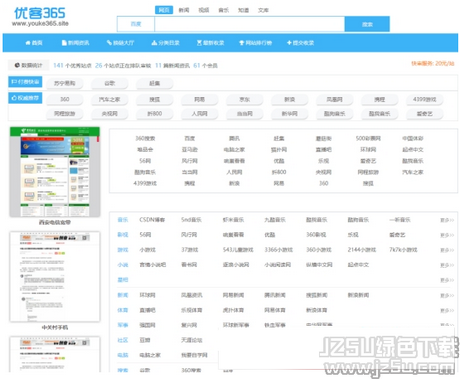Open 500彩票网 in the site grid
Screen dimensions: 460x379
click(x=368, y=138)
